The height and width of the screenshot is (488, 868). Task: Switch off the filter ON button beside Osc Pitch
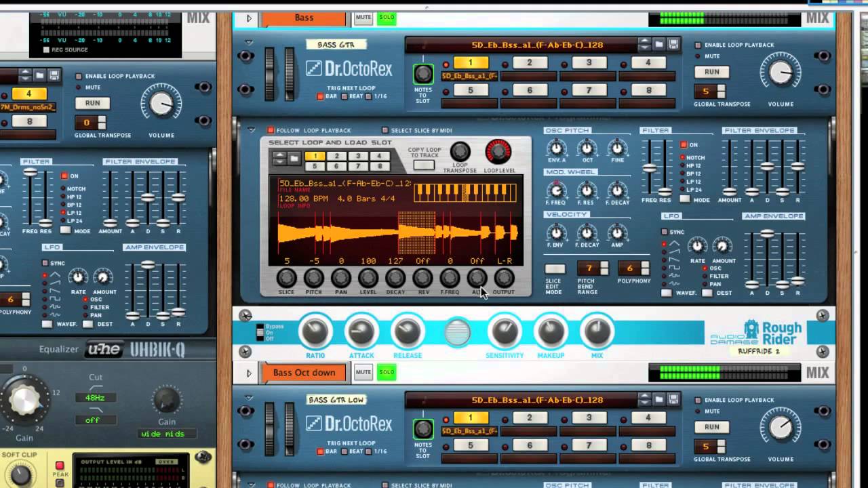click(684, 144)
